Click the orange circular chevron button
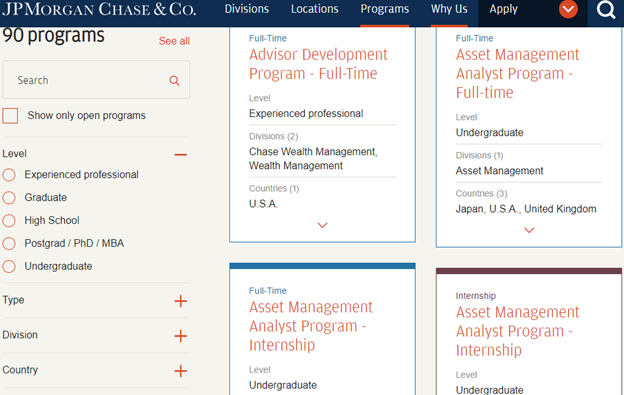This screenshot has width=624, height=395. [568, 9]
